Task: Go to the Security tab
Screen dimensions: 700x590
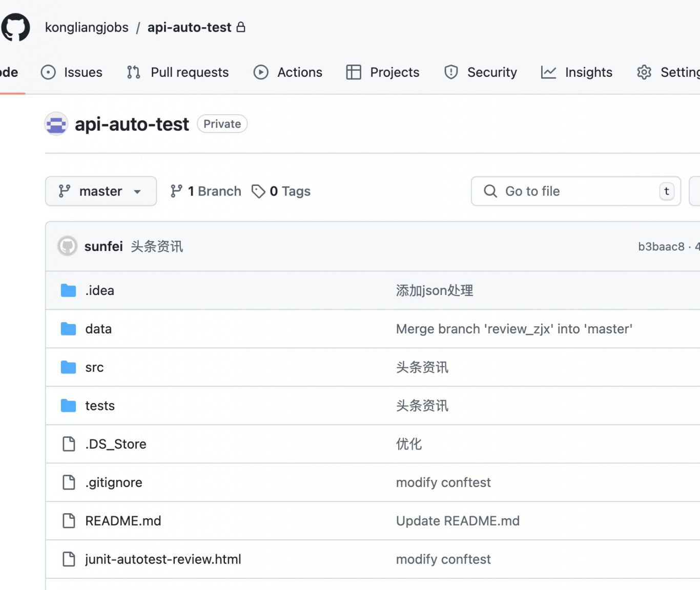Action: [x=481, y=72]
